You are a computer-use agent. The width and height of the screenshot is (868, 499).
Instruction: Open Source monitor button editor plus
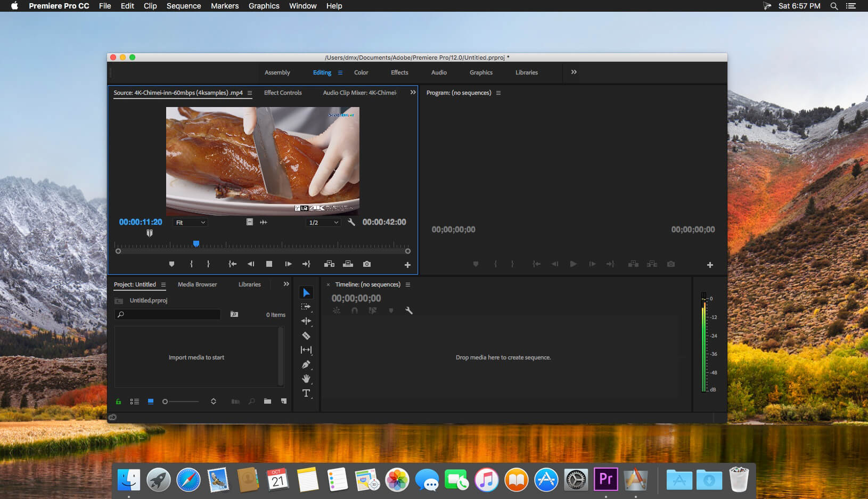407,265
